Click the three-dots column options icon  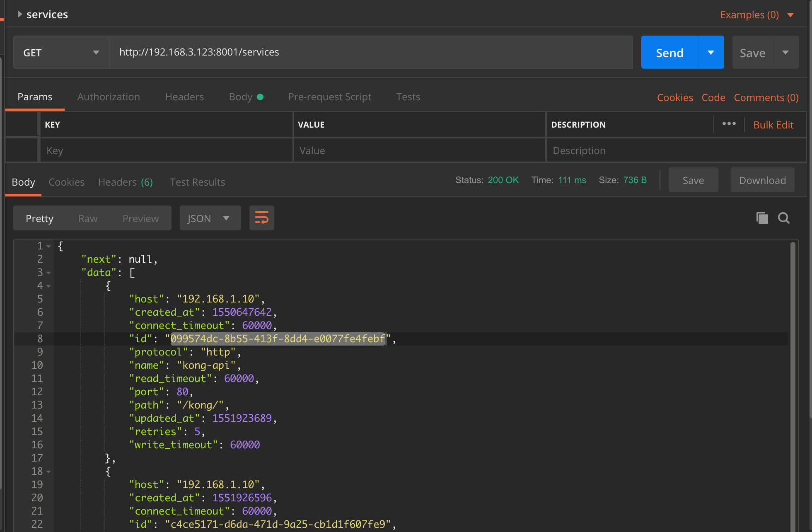[x=729, y=124]
